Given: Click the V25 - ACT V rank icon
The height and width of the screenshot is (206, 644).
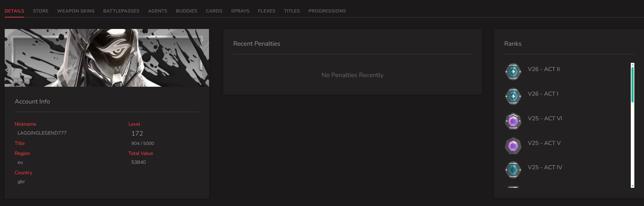Looking at the screenshot, I should (513, 146).
